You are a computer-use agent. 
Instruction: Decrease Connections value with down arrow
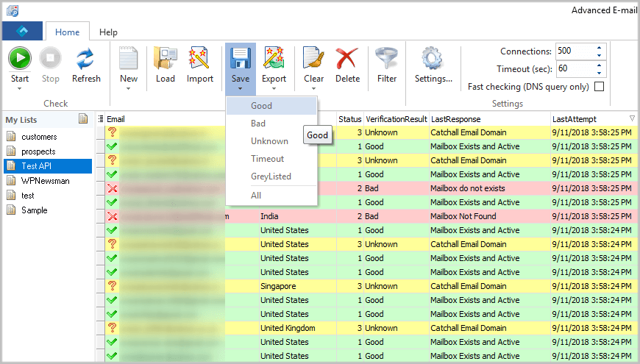[x=600, y=55]
